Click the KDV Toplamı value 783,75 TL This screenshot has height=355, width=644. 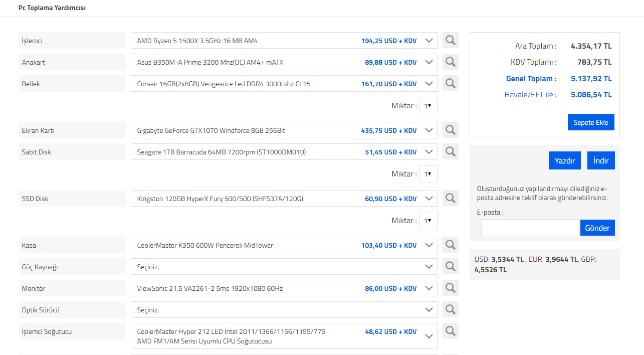coord(594,62)
